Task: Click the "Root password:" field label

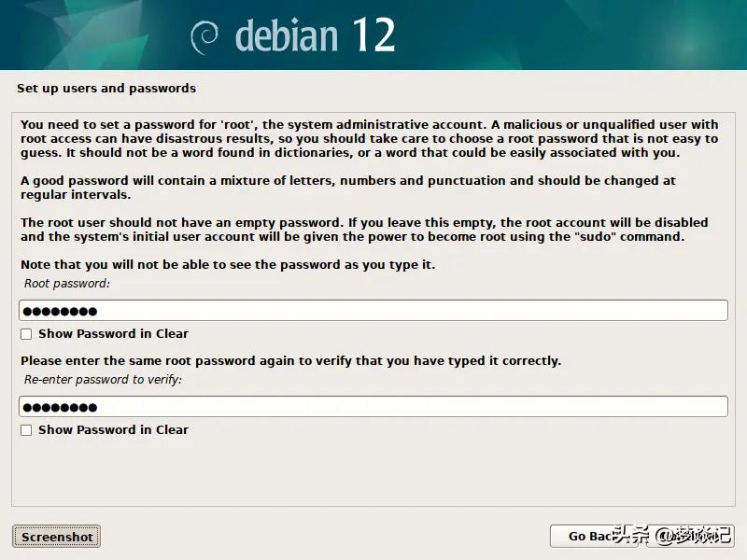Action: (66, 283)
